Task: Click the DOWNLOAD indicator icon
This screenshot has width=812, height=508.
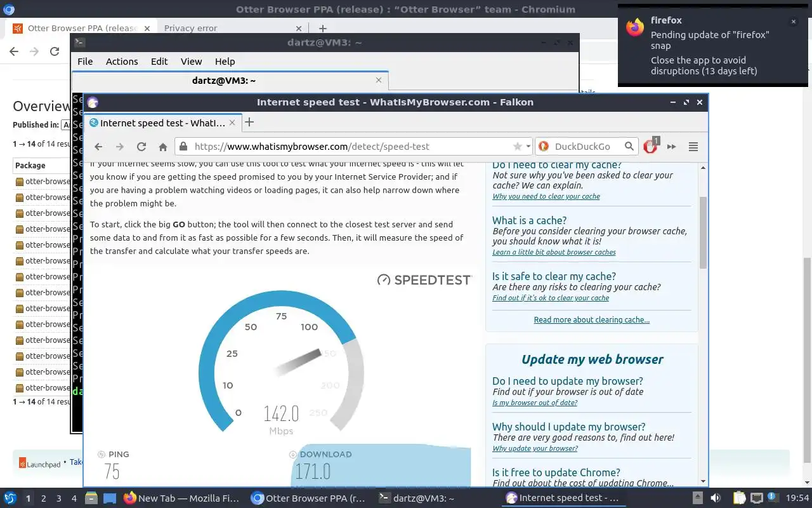Action: [292, 454]
